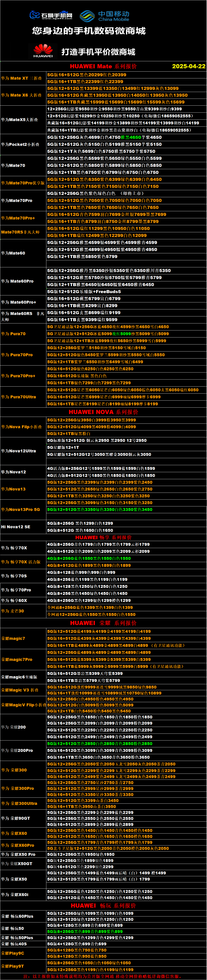Viewport: 207px width, 980px height.
Task: Click the 华为 Pura70Pro+ row label
Action: pos(18,376)
